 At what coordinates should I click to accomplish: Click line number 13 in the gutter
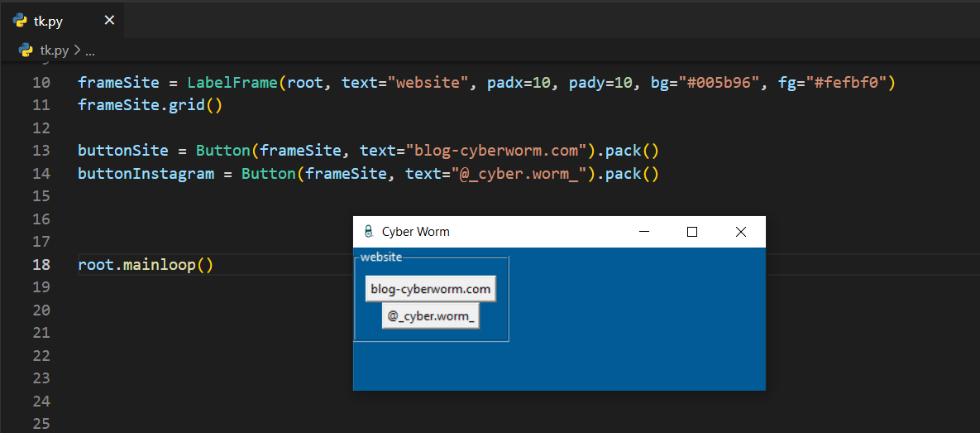(41, 151)
